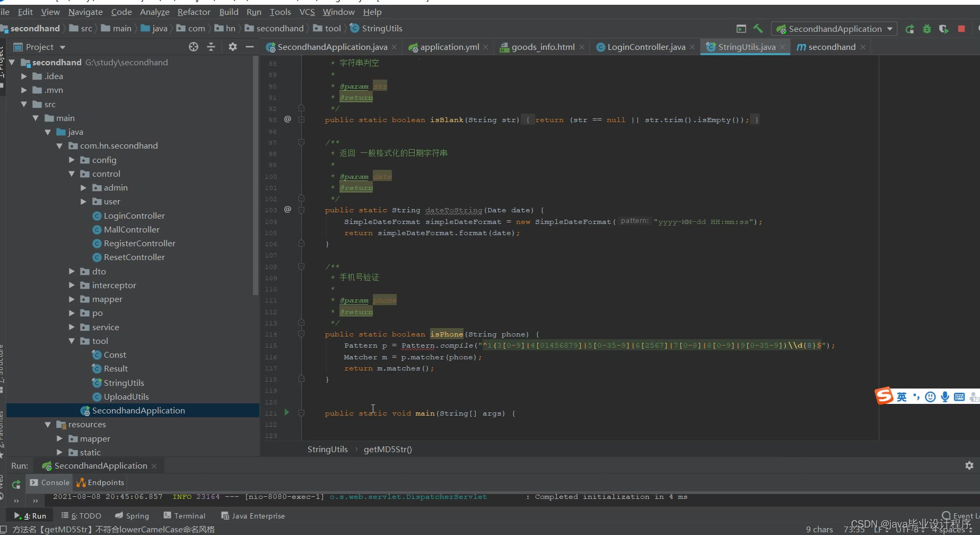Stop the running application (red square)

click(960, 29)
